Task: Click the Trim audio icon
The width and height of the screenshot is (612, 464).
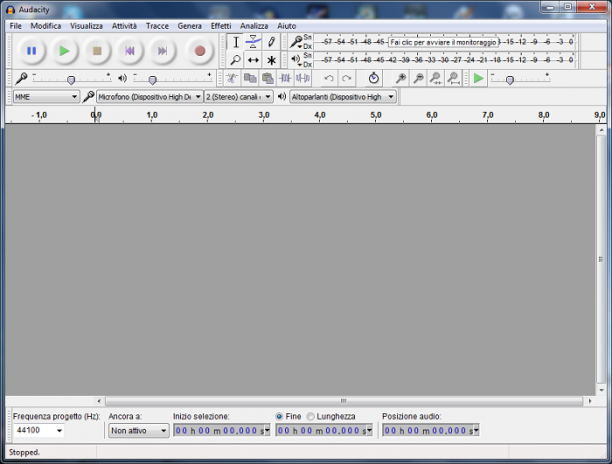Action: (285, 78)
